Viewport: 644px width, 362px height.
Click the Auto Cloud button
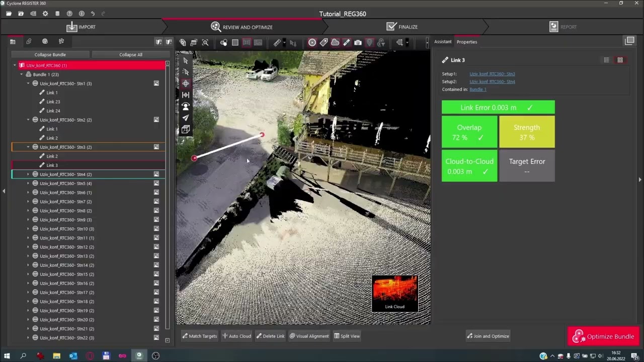pyautogui.click(x=237, y=336)
